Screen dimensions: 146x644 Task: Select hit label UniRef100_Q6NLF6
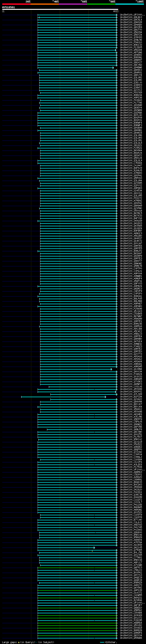point(131,429)
